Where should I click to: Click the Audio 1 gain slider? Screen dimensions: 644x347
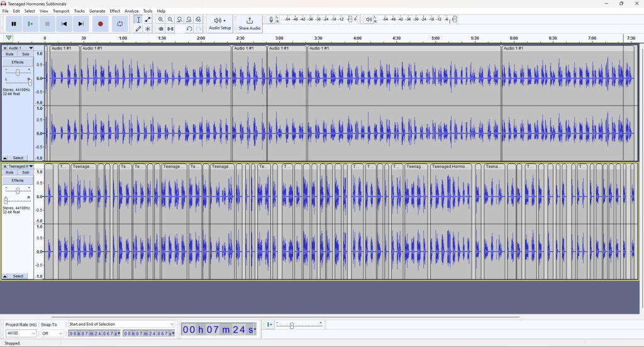[x=18, y=72]
